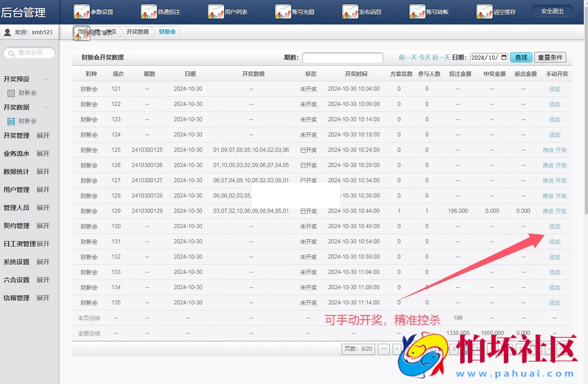Click the 查找 search button
Viewport: 588px width, 384px height.
[x=521, y=57]
